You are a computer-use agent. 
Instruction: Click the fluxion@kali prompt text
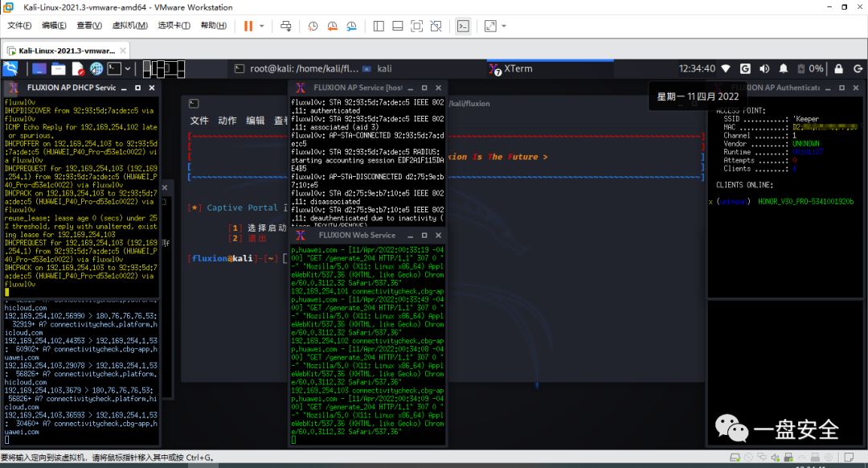pyautogui.click(x=222, y=259)
